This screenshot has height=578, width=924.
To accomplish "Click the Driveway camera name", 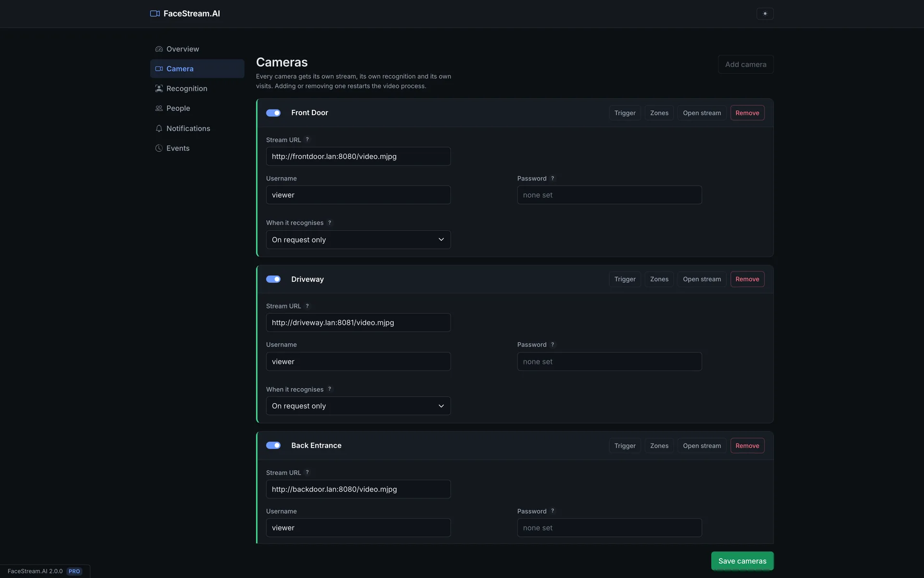I will pos(308,279).
